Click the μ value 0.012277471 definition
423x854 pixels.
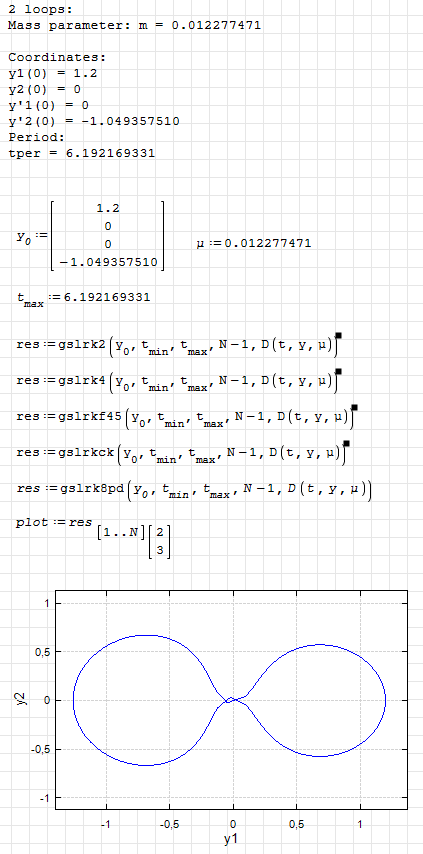(x=254, y=243)
